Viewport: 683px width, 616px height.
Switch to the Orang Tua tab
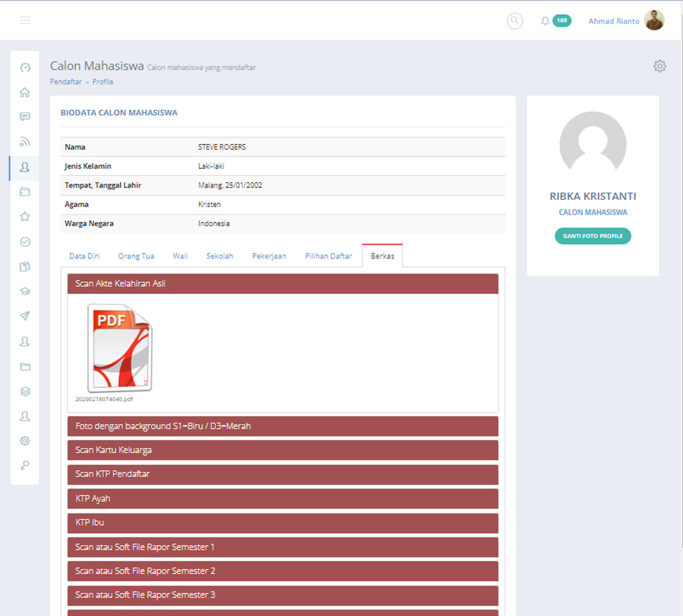coord(136,256)
